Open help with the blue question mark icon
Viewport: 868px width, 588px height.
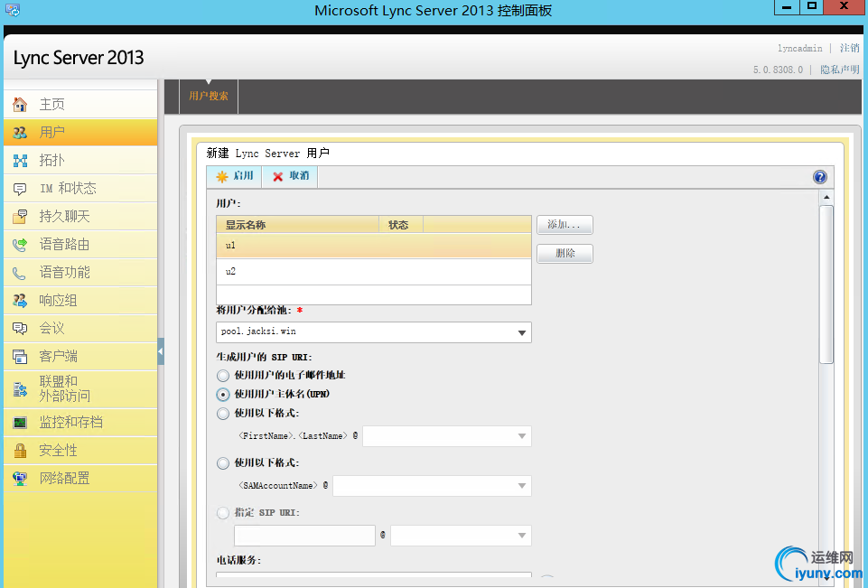[x=820, y=177]
